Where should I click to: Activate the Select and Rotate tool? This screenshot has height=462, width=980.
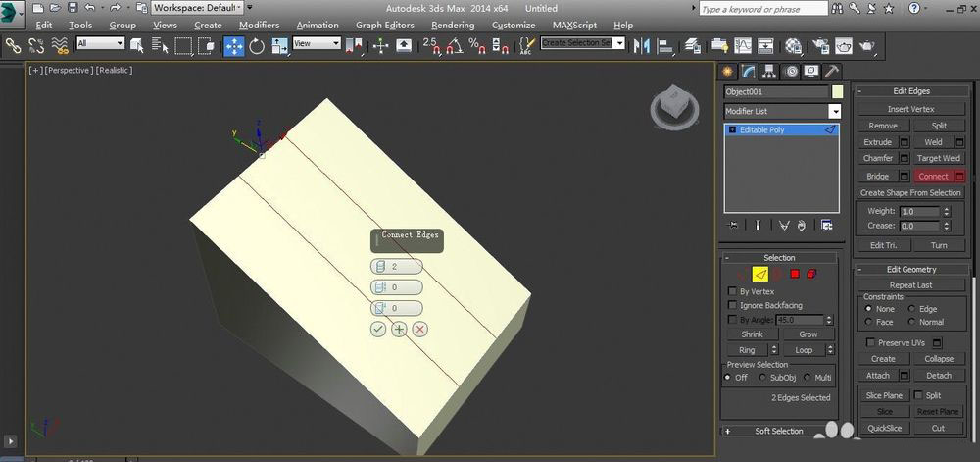(x=259, y=45)
